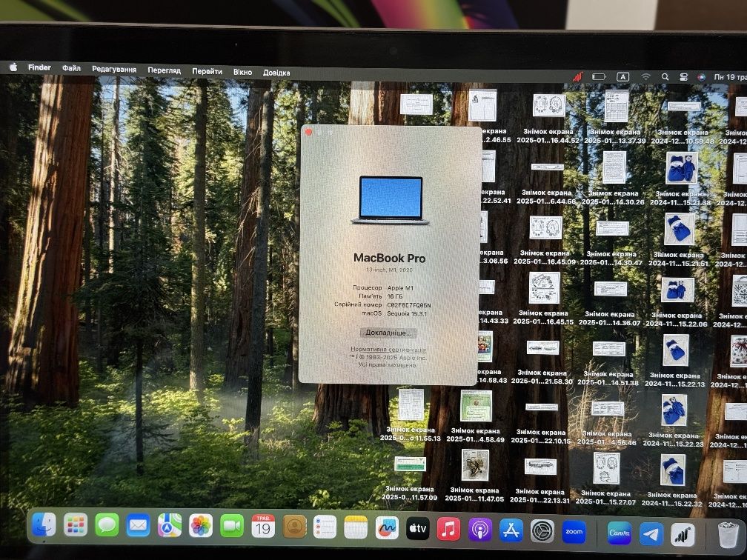747x560 pixels.
Task: Launch Zoom from the Dock
Action: point(574,531)
